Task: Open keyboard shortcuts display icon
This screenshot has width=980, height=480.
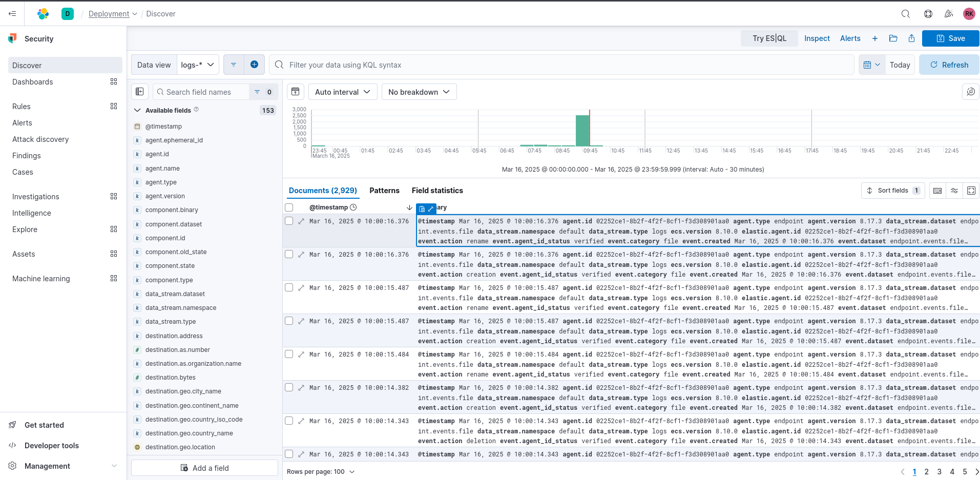Action: [937, 191]
